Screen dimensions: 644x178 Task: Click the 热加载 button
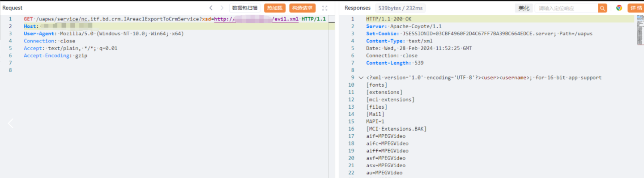click(x=275, y=8)
